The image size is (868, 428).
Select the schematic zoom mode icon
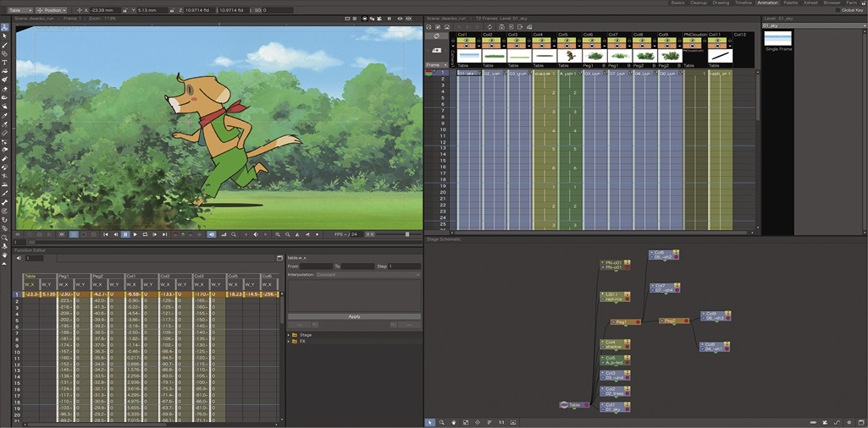(442, 422)
